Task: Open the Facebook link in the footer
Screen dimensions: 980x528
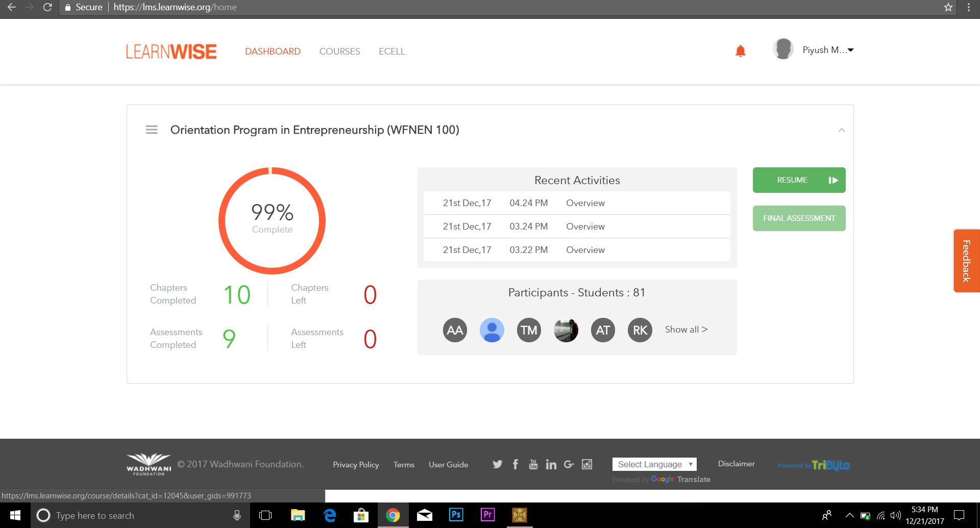Action: pos(516,464)
